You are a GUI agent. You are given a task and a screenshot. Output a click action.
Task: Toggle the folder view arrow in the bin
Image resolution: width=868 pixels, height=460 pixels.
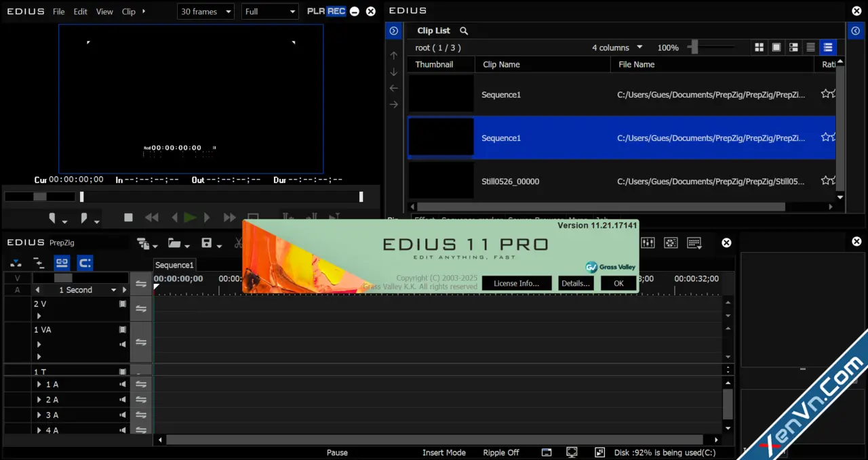click(x=393, y=30)
